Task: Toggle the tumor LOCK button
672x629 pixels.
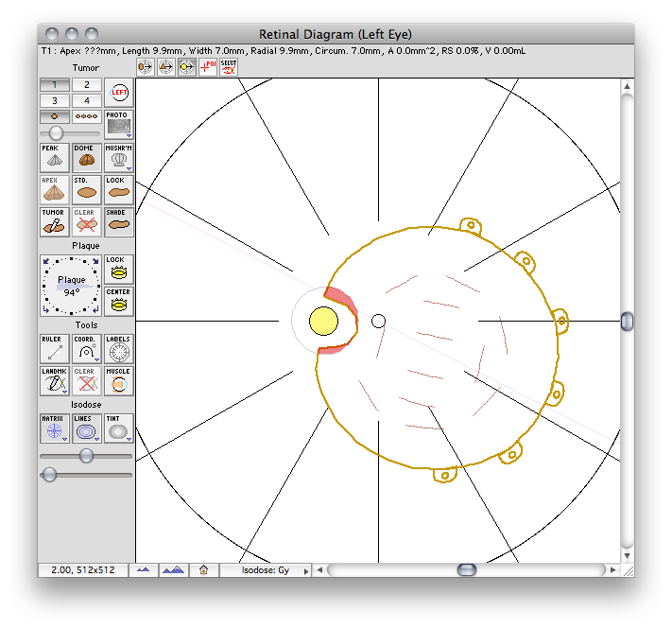Action: (x=119, y=189)
